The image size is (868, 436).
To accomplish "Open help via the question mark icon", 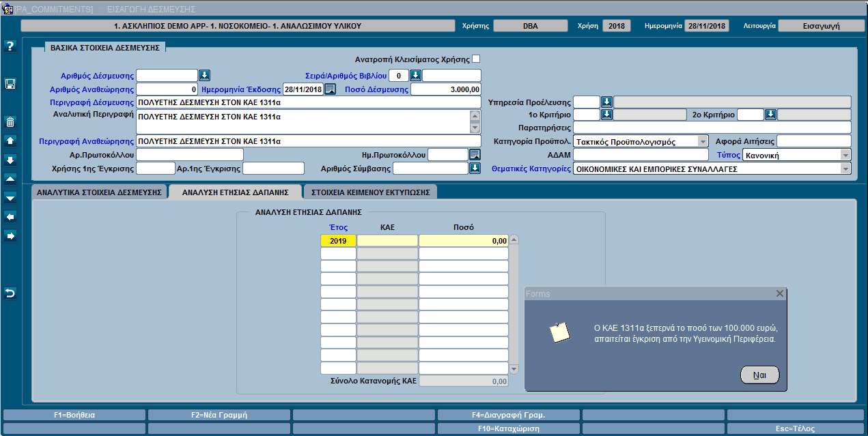I will [10, 46].
